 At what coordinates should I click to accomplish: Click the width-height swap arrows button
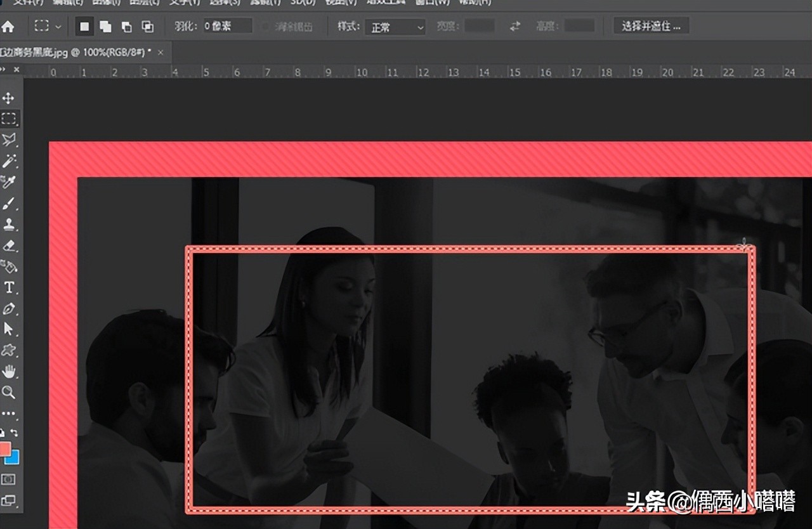click(x=514, y=26)
